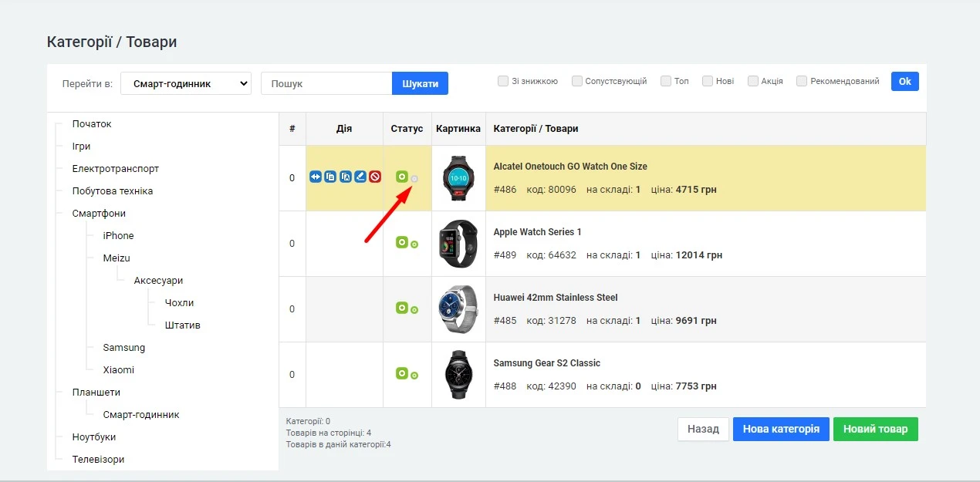Select Смарт-годинник in the category selector
The image size is (980, 482).
tap(185, 83)
